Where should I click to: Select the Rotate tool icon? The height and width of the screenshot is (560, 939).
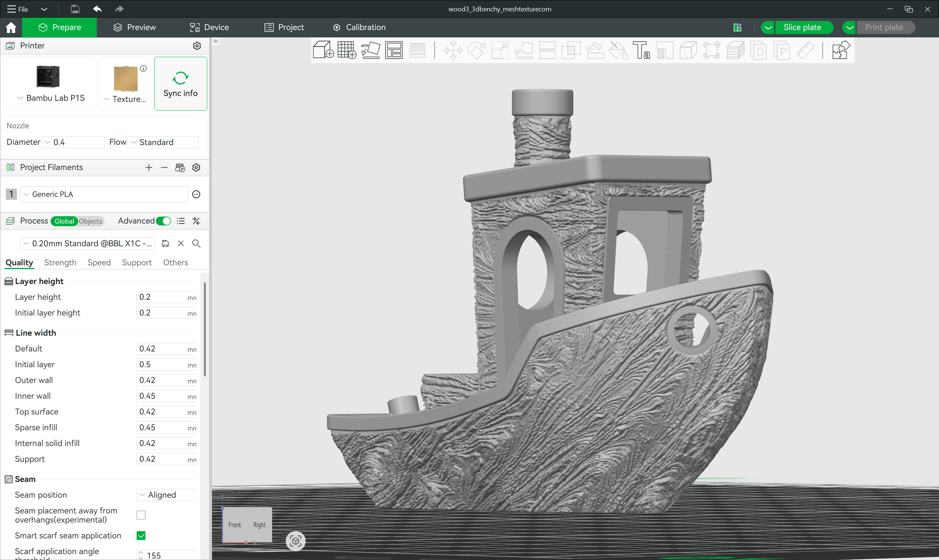click(x=476, y=50)
